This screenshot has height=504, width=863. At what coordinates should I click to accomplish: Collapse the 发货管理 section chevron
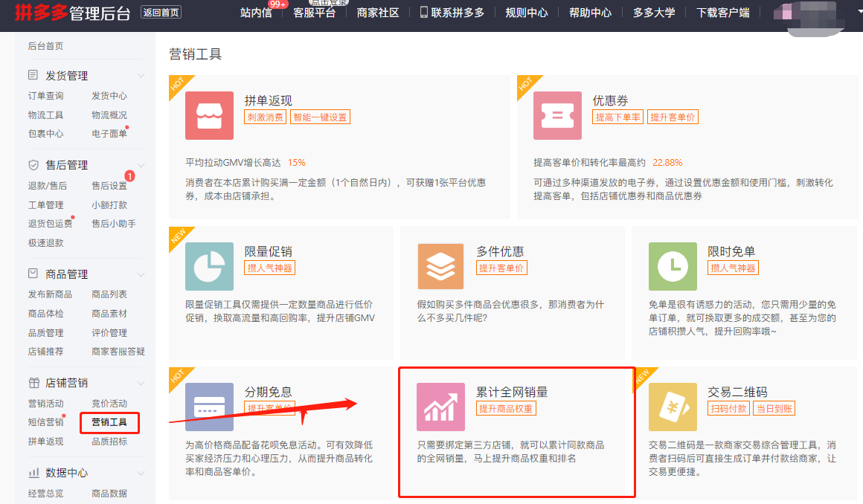(x=141, y=75)
